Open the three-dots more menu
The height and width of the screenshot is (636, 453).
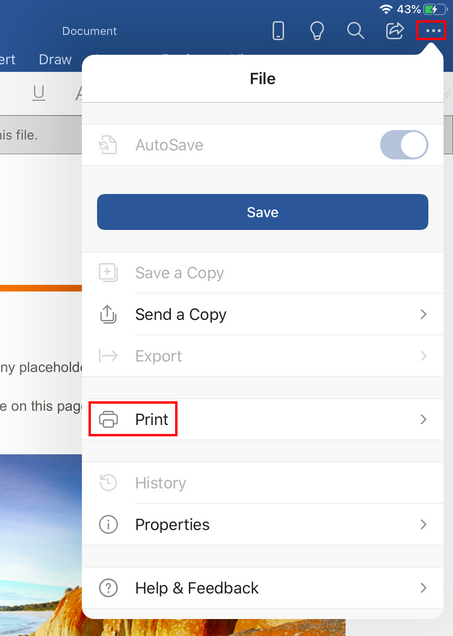coord(433,31)
